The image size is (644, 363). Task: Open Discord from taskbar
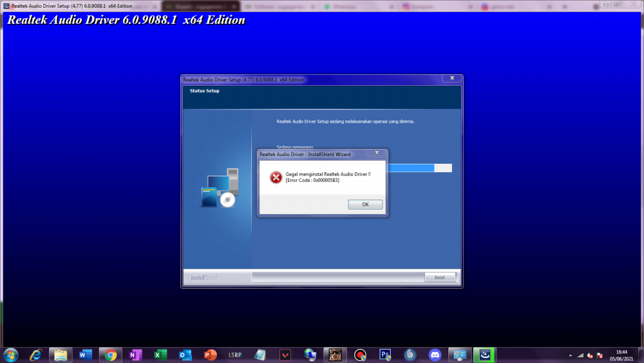[435, 355]
